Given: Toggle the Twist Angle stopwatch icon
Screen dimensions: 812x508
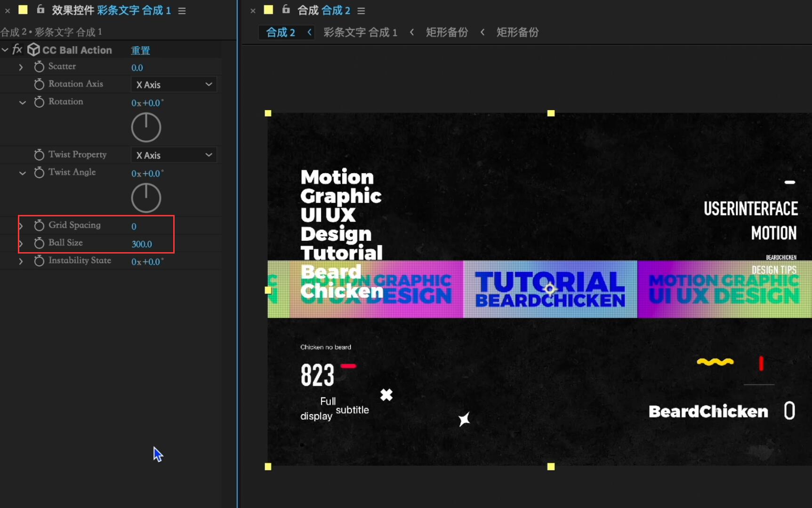Looking at the screenshot, I should tap(39, 173).
